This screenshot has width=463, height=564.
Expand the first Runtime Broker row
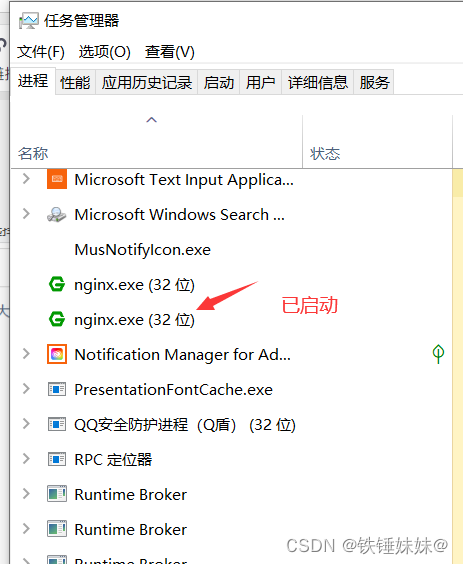[26, 494]
